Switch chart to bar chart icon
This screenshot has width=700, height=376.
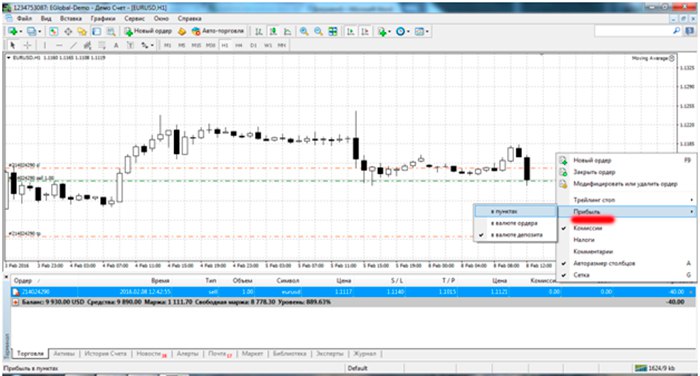click(258, 31)
